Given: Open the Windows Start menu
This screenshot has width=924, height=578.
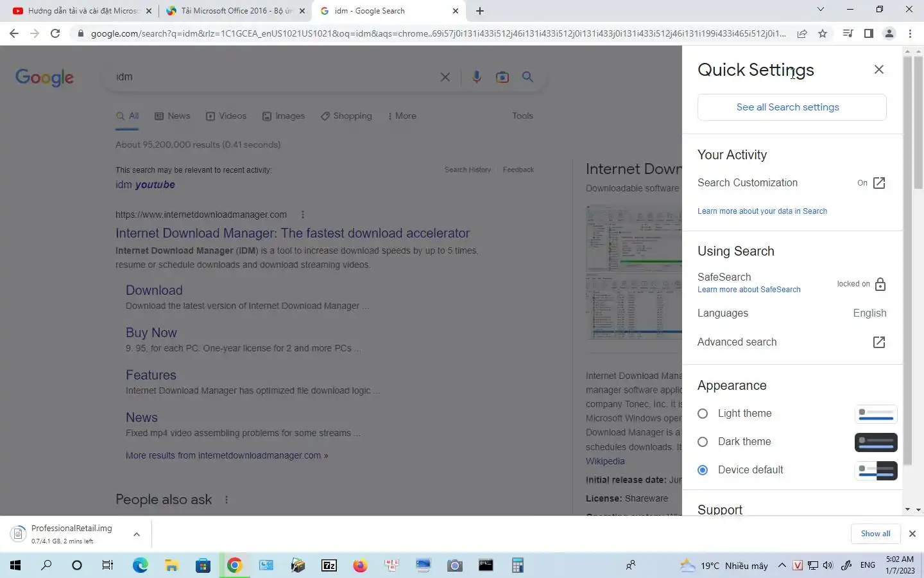Looking at the screenshot, I should [x=15, y=566].
